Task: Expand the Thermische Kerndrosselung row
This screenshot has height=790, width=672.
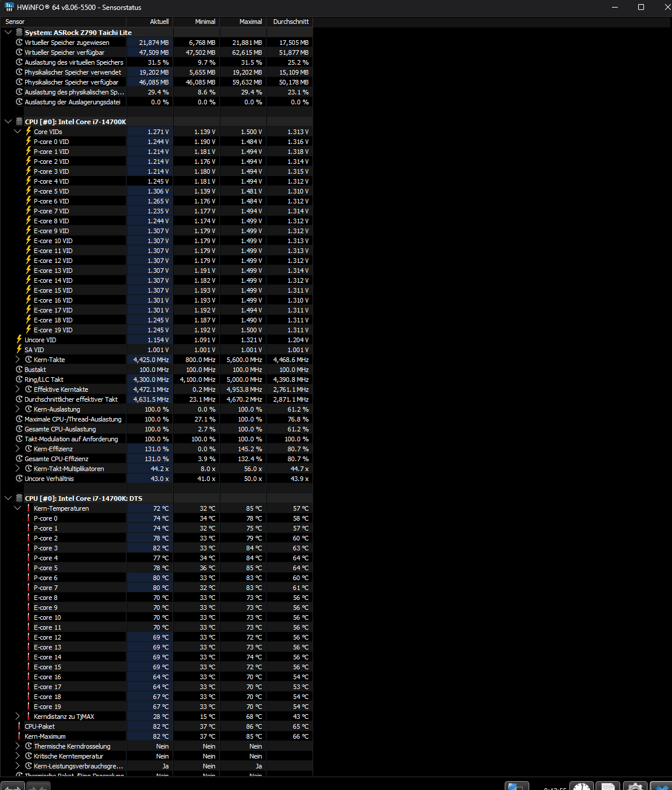Action: point(17,746)
